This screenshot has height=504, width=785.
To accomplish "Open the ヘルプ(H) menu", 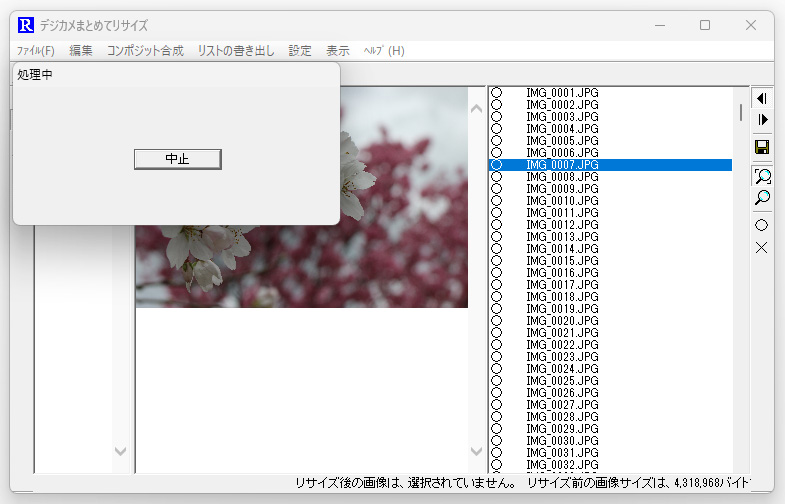I will pyautogui.click(x=384, y=51).
